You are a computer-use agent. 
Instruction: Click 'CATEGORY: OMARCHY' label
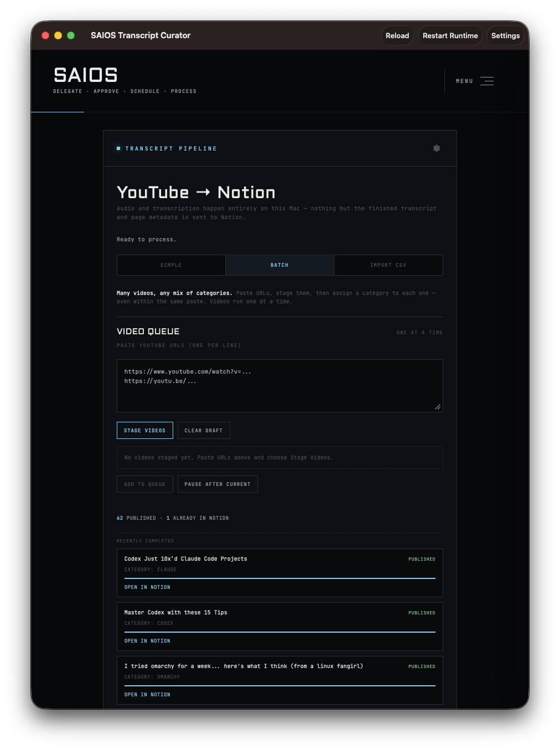[x=152, y=677]
